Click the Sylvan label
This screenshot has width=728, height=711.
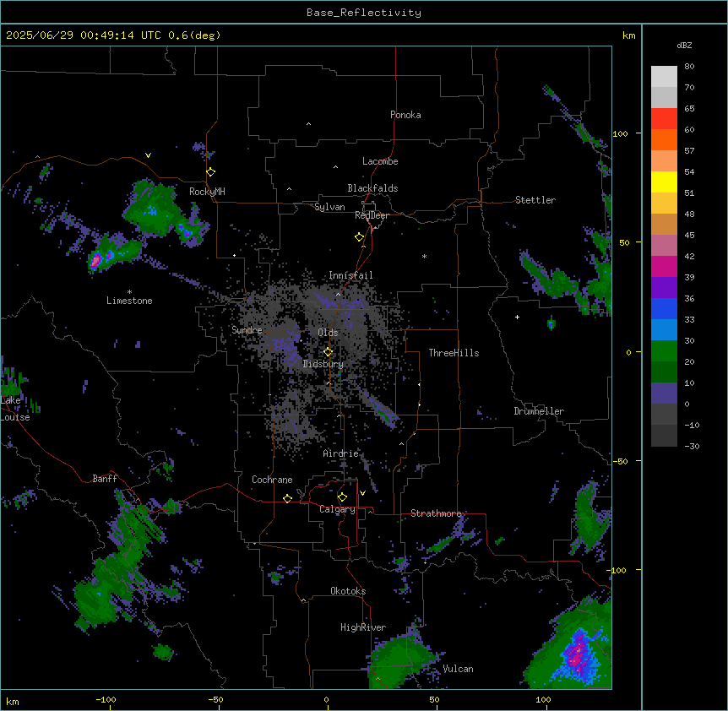click(329, 207)
